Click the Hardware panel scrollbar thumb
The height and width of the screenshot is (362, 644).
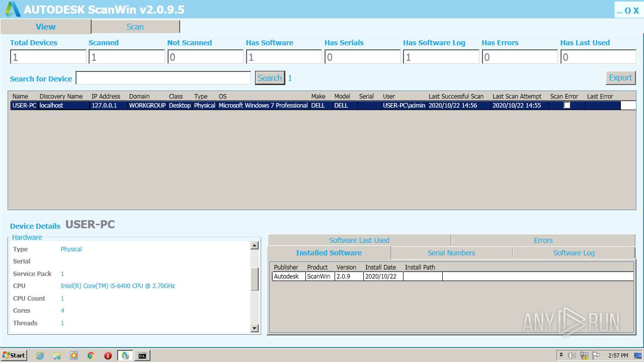click(x=255, y=279)
